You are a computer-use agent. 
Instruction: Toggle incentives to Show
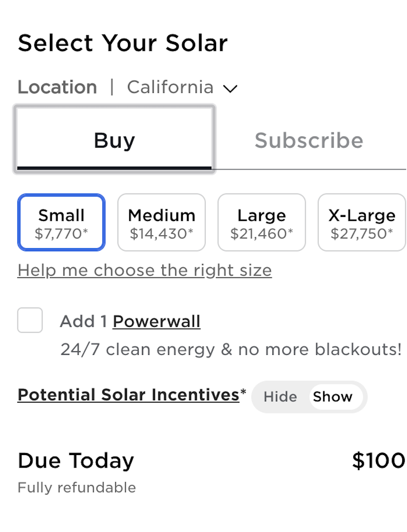pos(332,396)
